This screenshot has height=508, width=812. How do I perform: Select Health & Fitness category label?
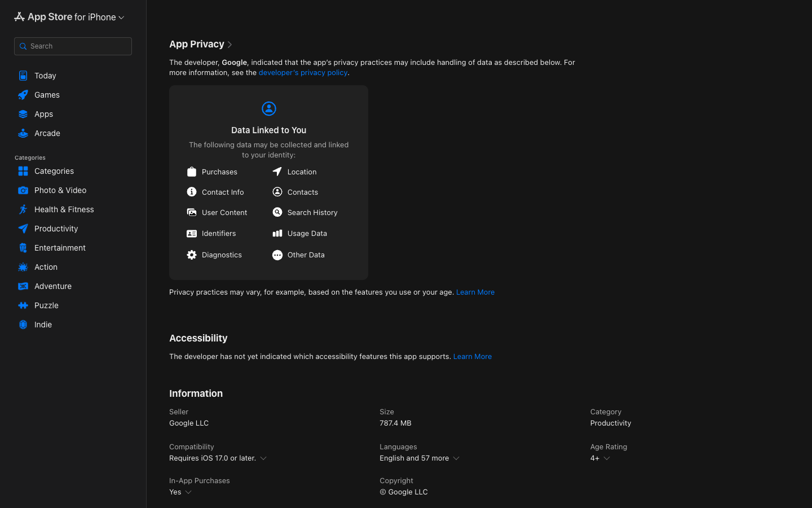tap(64, 209)
